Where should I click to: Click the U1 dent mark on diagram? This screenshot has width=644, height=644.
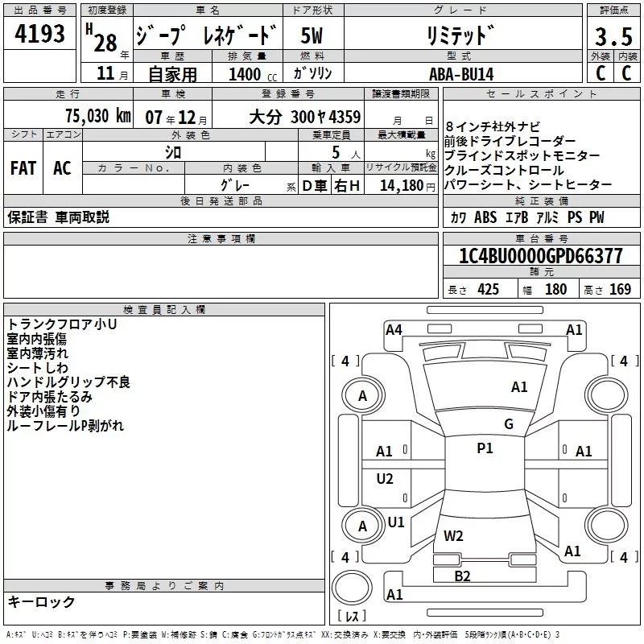396,522
